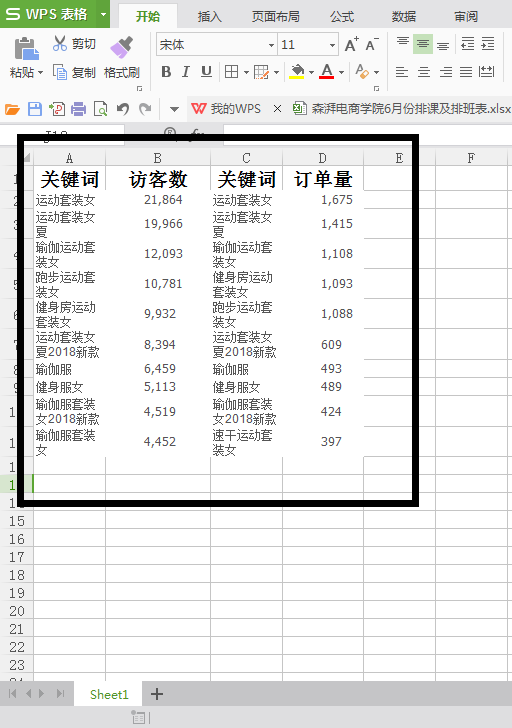The height and width of the screenshot is (728, 512).
Task: Click the Print icon in quick toolbar
Action: click(78, 109)
